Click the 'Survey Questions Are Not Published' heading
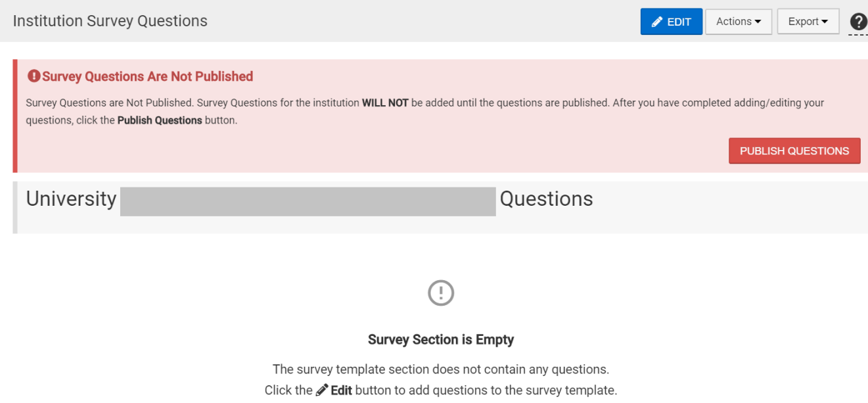Screen dimensions: 868x403 (x=148, y=76)
